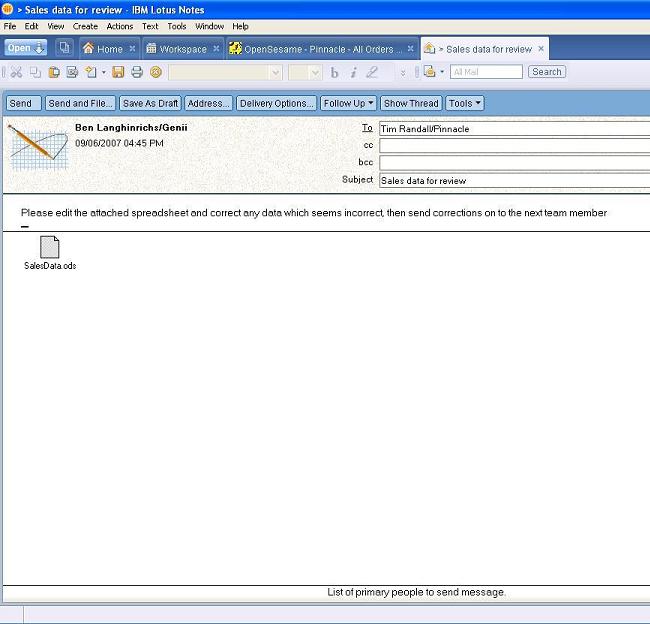The height and width of the screenshot is (624, 650).
Task: Click the Delivery Options button
Action: tap(277, 103)
